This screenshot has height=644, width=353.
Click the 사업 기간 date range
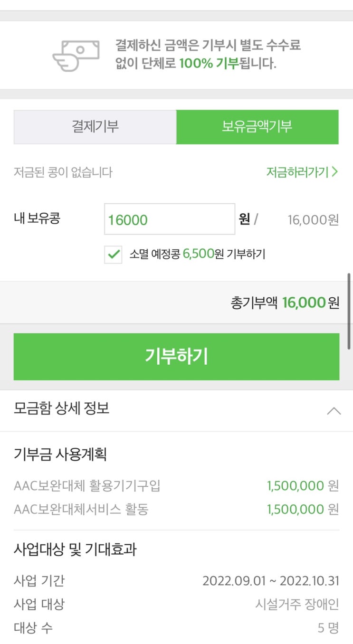click(x=270, y=581)
